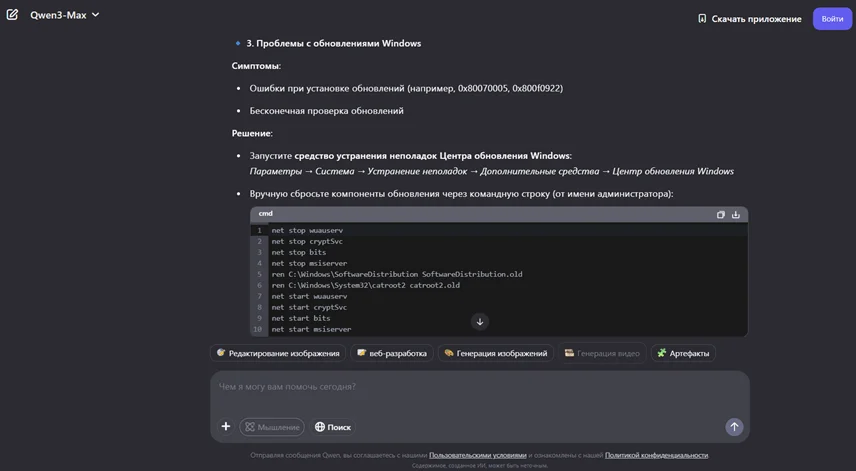856x471 pixels.
Task: Click the send message arrow button
Action: point(734,427)
